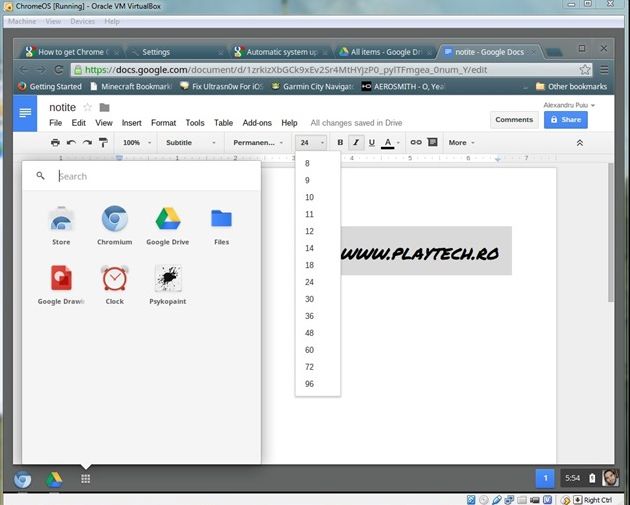630x505 pixels.
Task: Choose font size 11
Action: point(318,214)
